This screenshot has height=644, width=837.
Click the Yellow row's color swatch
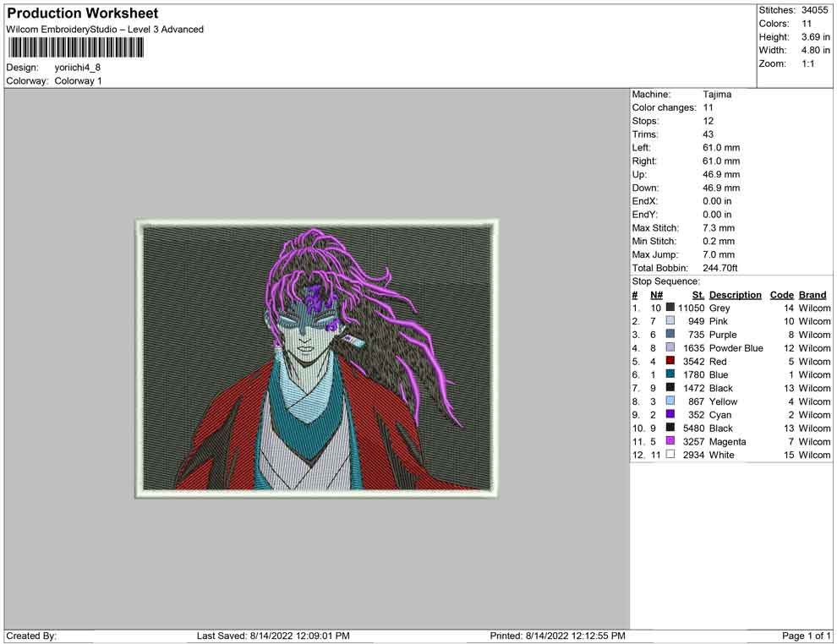tap(670, 401)
